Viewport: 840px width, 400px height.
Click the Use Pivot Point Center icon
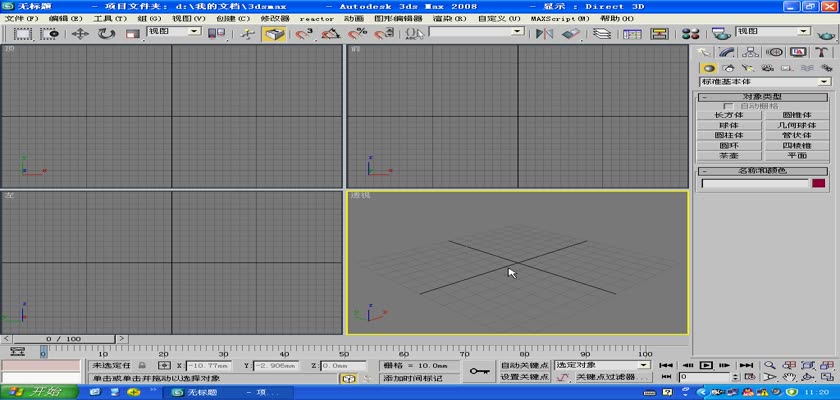coord(216,34)
